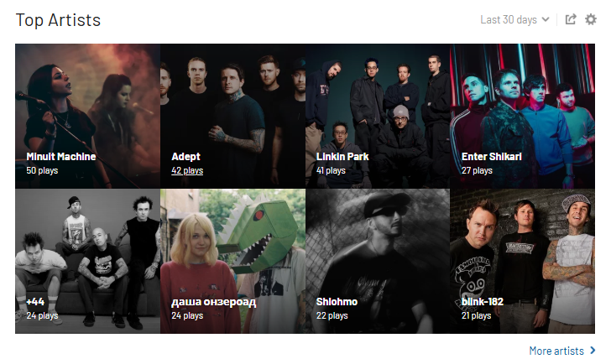This screenshot has height=364, width=611.
Task: Expand the Last 30 days dropdown
Action: (514, 20)
